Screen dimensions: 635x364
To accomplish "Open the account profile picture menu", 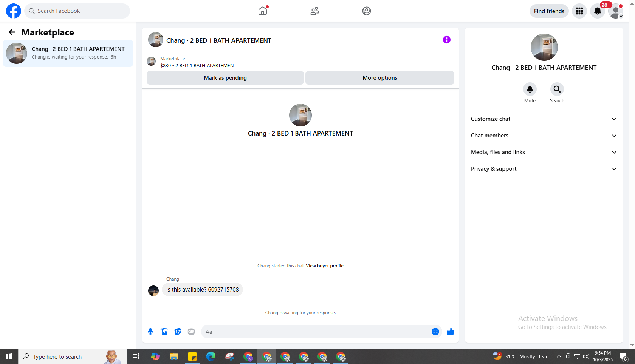I will point(616,11).
